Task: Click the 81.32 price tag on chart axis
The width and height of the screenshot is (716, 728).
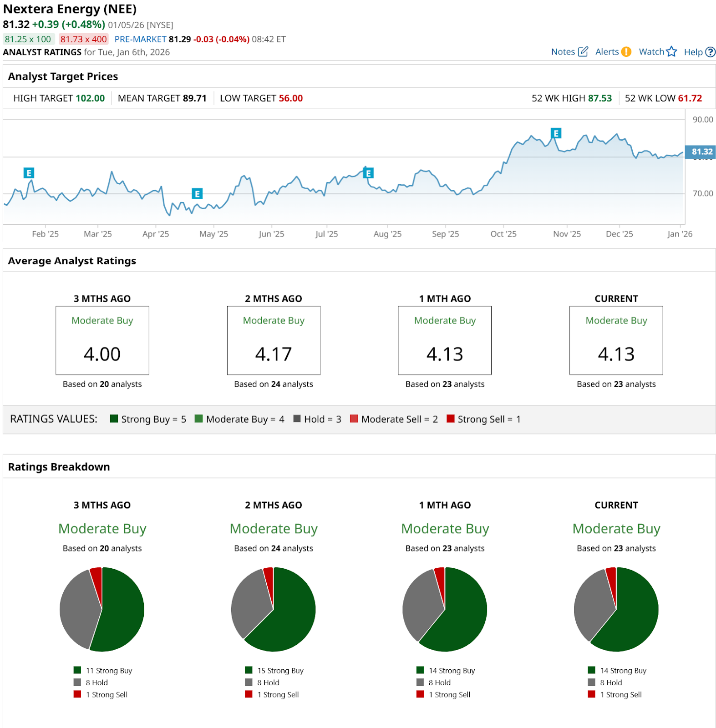Action: coord(701,152)
